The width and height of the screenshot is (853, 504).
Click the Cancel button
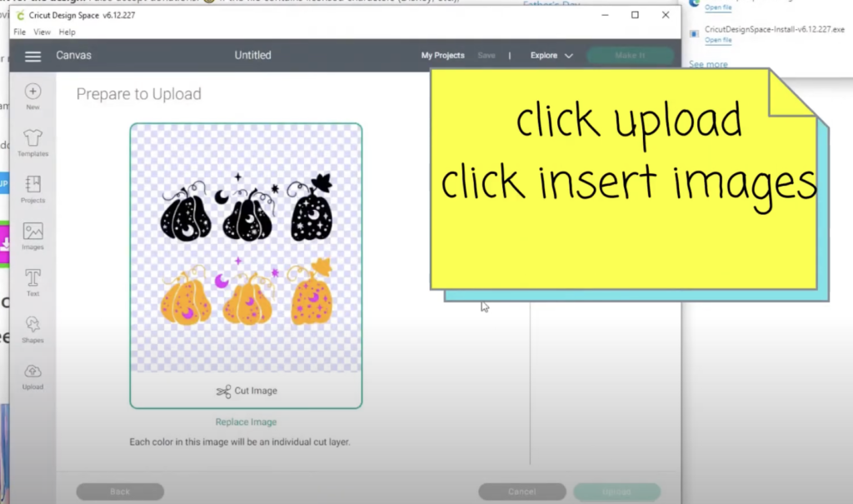tap(521, 492)
